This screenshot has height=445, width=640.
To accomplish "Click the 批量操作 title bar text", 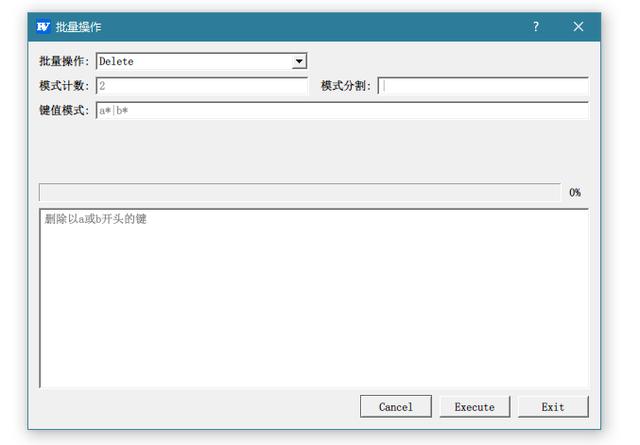I will pos(78,27).
